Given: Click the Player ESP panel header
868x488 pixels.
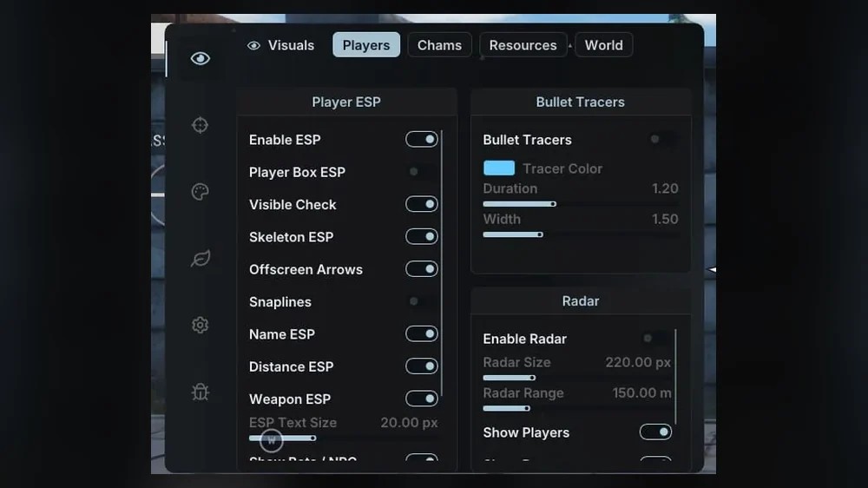Looking at the screenshot, I should (x=346, y=102).
